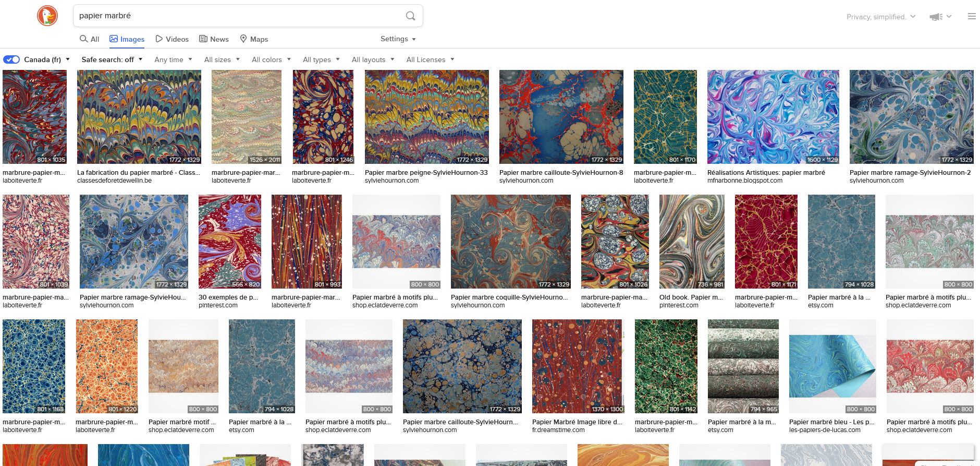Open 'La fabrication du papier marbré' link
The height and width of the screenshot is (466, 980).
(x=139, y=173)
